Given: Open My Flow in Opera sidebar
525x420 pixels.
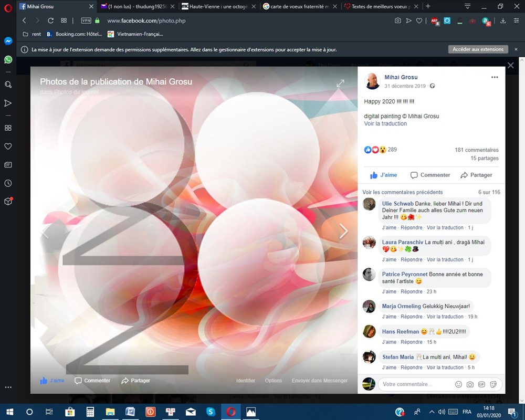Looking at the screenshot, I should 8,103.
